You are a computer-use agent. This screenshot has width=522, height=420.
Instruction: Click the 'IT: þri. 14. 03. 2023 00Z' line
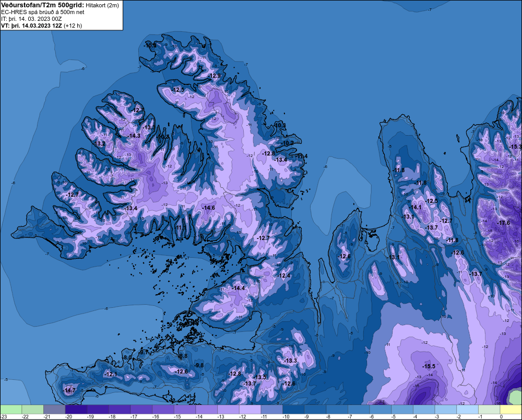coord(31,19)
